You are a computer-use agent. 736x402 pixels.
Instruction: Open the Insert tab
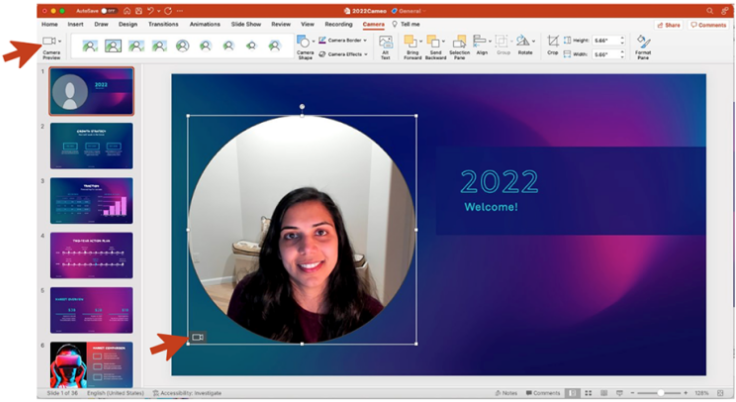point(75,24)
